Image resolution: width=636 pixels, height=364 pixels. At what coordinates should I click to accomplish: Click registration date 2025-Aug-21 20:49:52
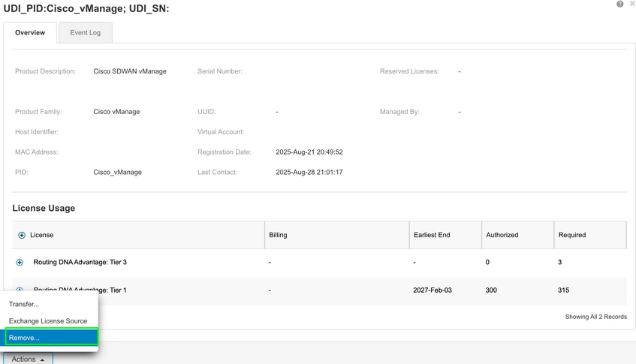pyautogui.click(x=309, y=152)
